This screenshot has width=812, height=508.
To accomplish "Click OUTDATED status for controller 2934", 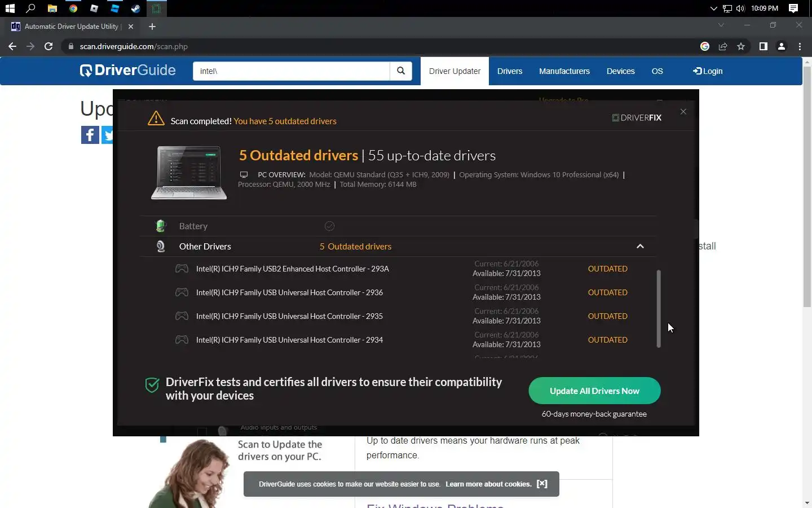I will coord(608,340).
